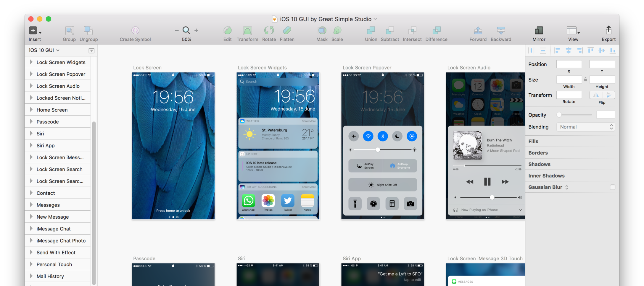644x286 pixels.
Task: Expand the Lock Screen Widgets artboard
Action: point(31,62)
